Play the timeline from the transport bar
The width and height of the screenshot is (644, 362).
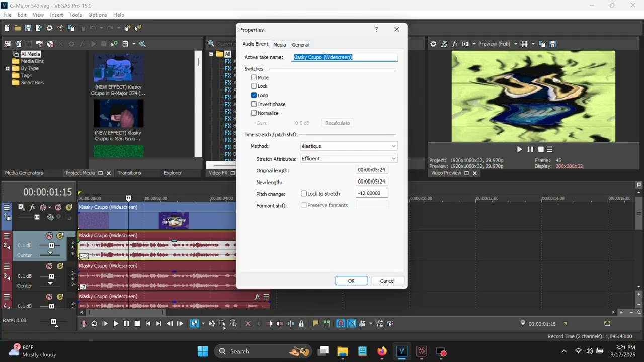click(x=116, y=324)
